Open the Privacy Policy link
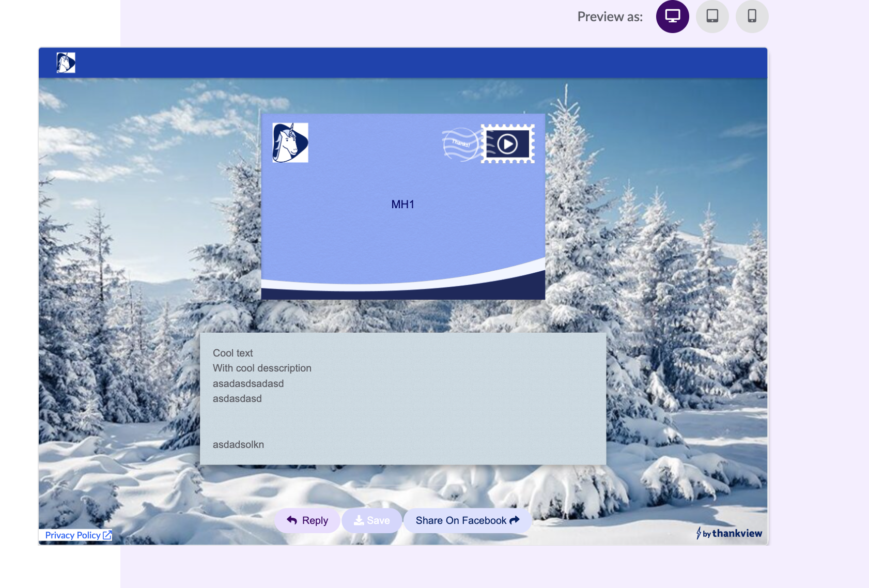Viewport: 869px width, 588px height. 78,535
